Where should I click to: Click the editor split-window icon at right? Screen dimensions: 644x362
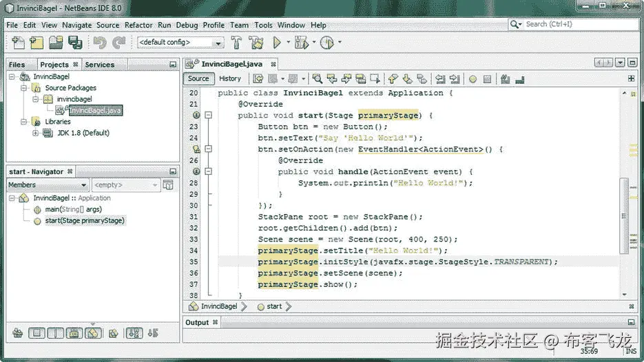[632, 78]
